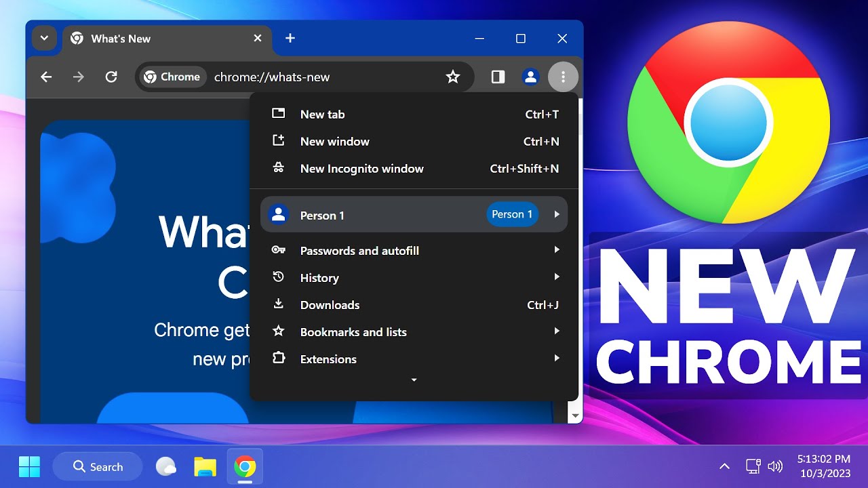Click the page scrollbar down arrow
Image resolution: width=868 pixels, height=488 pixels.
pos(576,415)
